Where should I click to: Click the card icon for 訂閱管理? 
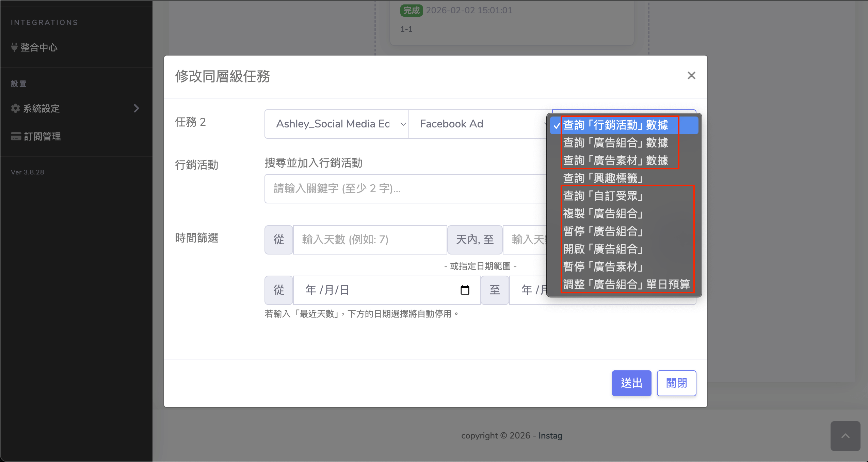[16, 136]
